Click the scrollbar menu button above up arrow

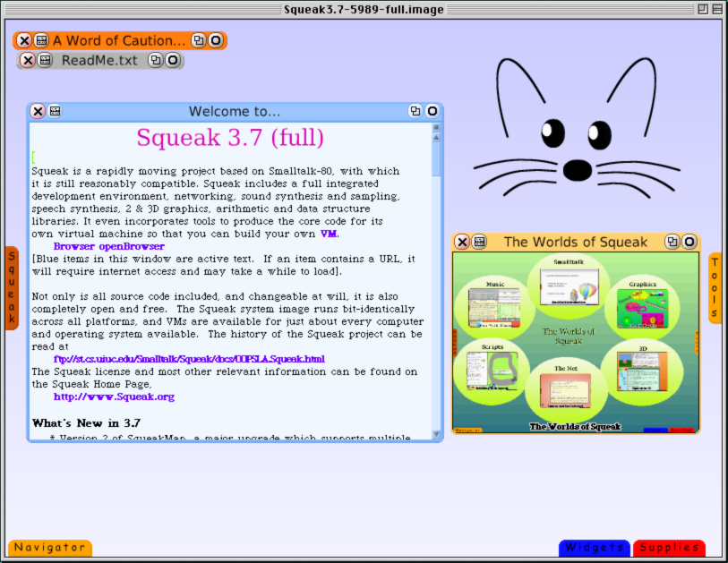(x=436, y=128)
